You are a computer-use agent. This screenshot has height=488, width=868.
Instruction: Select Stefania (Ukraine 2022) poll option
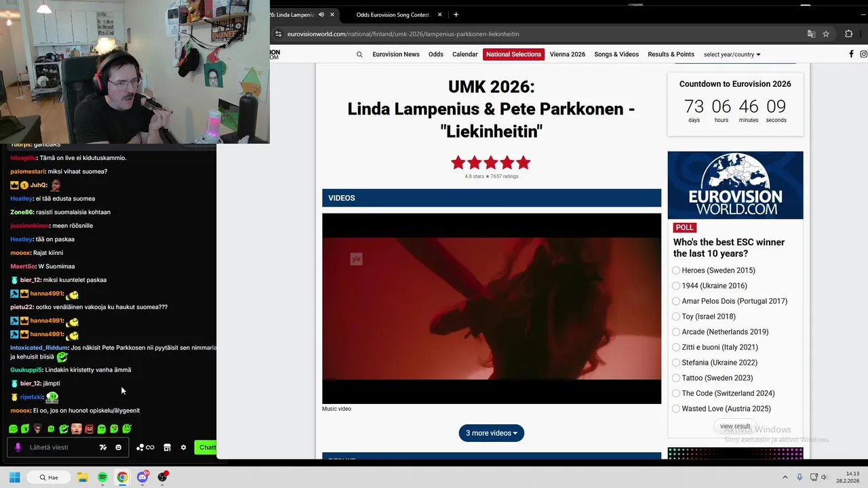[x=676, y=363]
